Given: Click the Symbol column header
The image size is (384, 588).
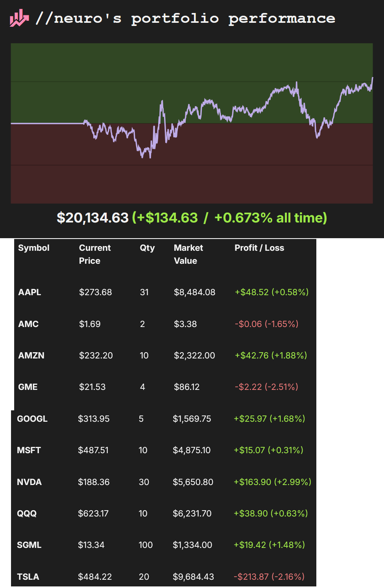Looking at the screenshot, I should pyautogui.click(x=34, y=248).
